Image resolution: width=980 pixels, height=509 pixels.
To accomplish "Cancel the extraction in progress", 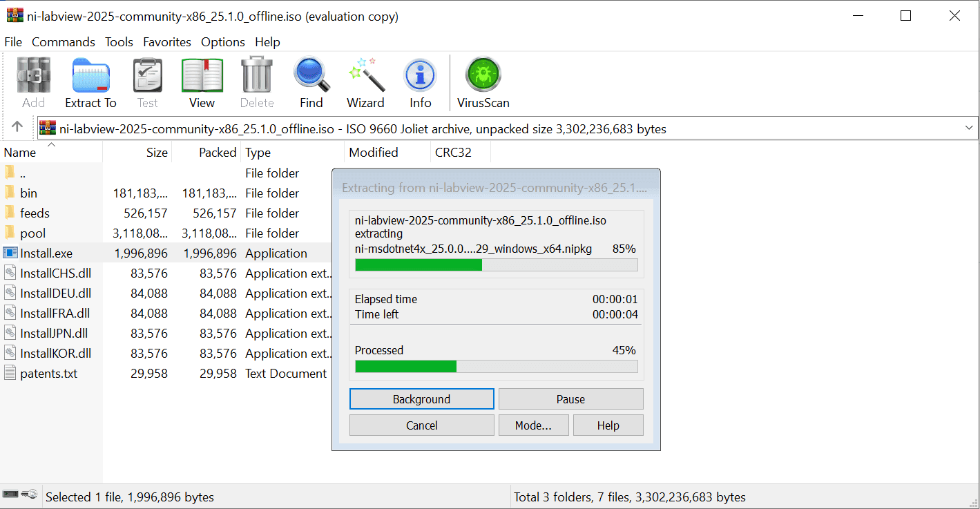I will tap(421, 425).
